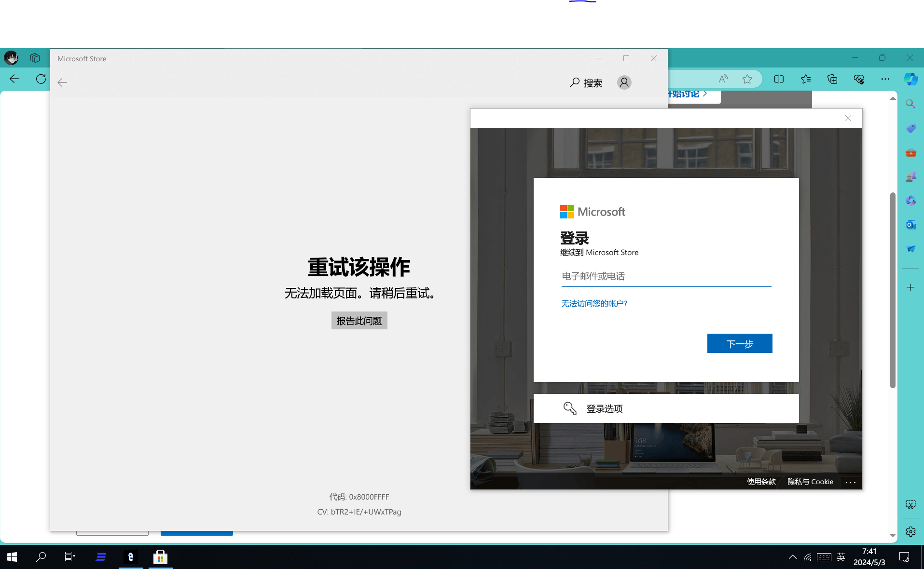
Task: Open Edge sidebar settings gear
Action: click(x=910, y=531)
